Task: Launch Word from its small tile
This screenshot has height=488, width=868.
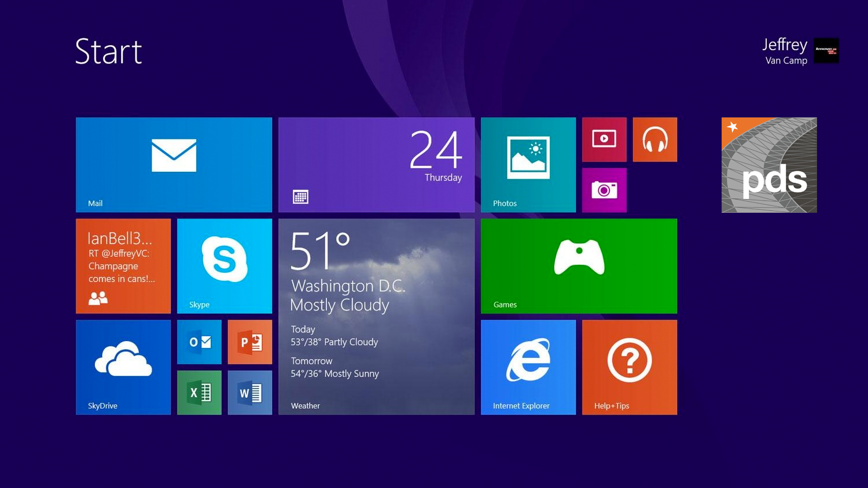Action: coord(250,393)
